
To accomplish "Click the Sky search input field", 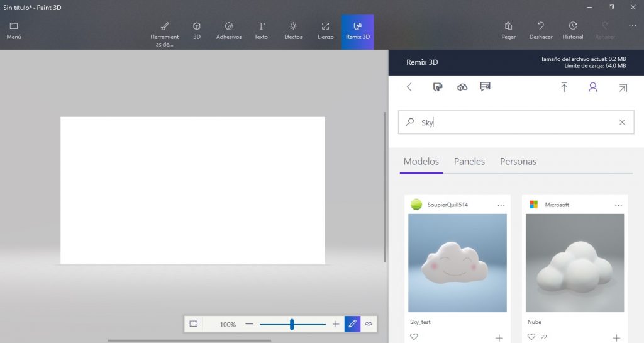I will click(516, 122).
